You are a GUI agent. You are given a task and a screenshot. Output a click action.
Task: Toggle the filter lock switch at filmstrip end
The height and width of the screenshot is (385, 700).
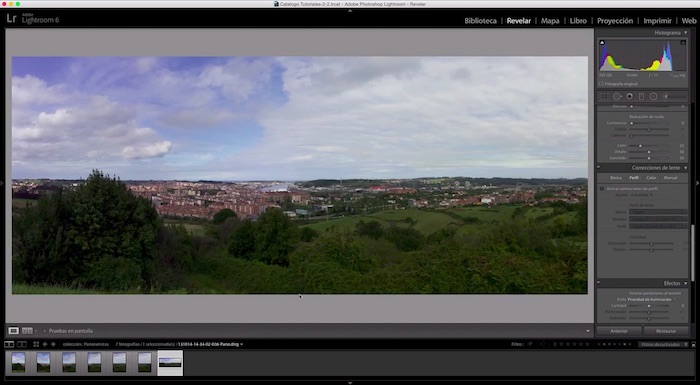[693, 344]
